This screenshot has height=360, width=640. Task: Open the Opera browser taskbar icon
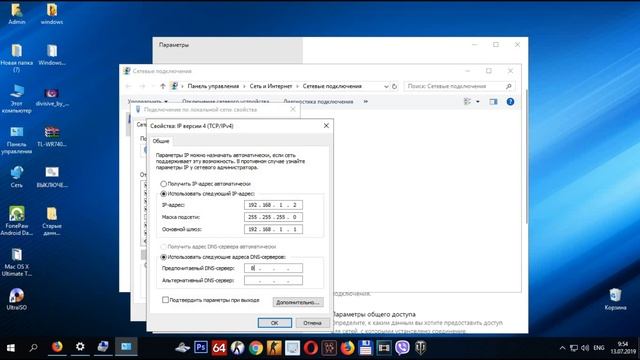point(311,348)
